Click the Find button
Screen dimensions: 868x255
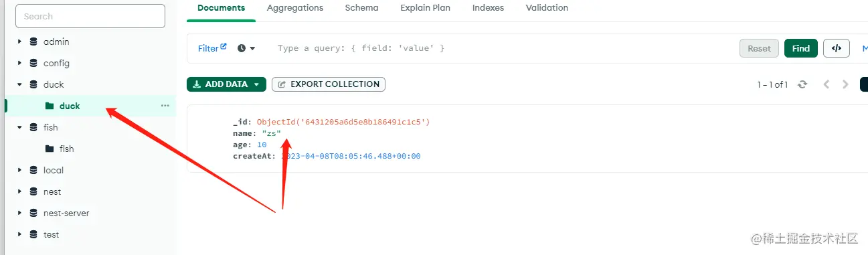pos(801,48)
